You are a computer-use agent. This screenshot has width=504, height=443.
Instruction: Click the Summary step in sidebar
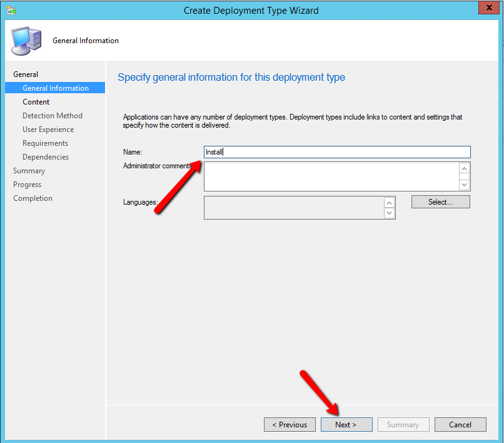(x=29, y=171)
